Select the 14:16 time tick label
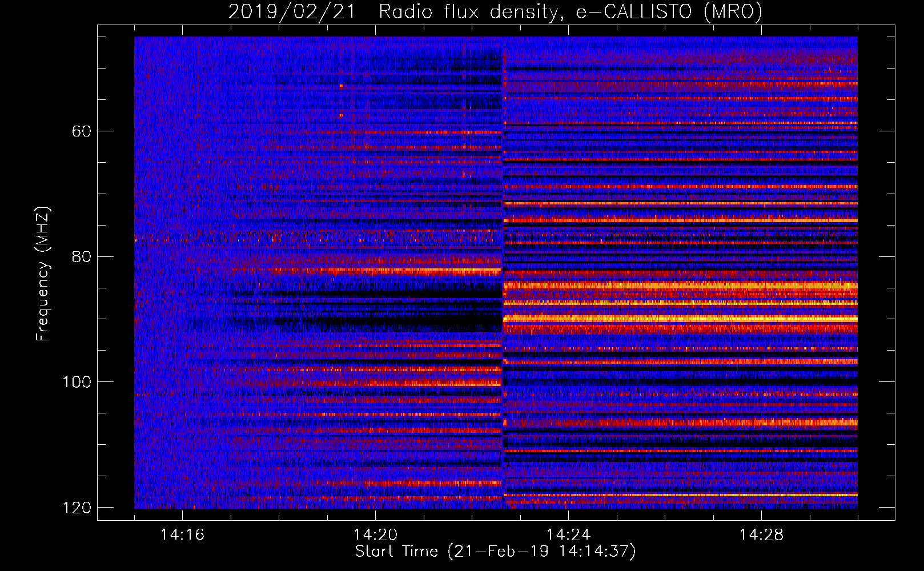924x571 pixels. click(x=182, y=535)
